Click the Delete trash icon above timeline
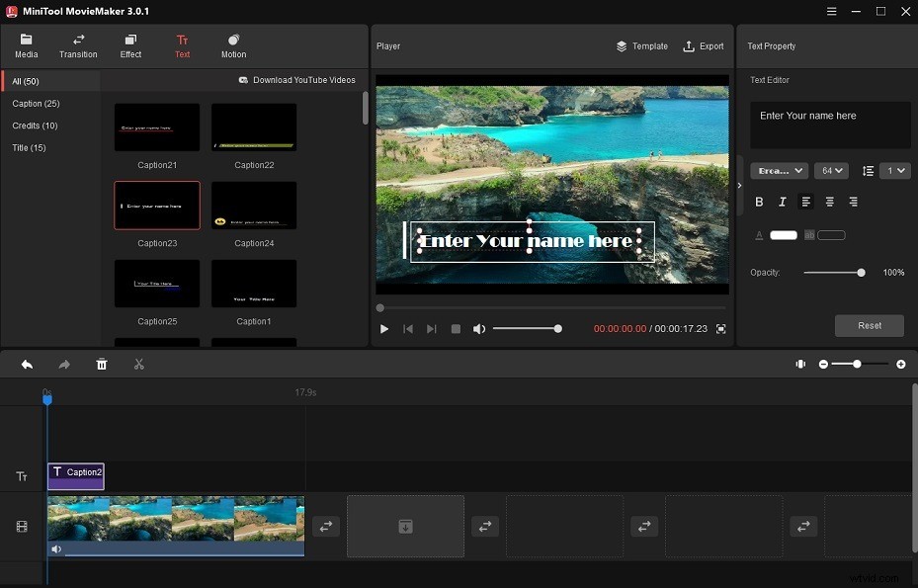 coord(102,364)
